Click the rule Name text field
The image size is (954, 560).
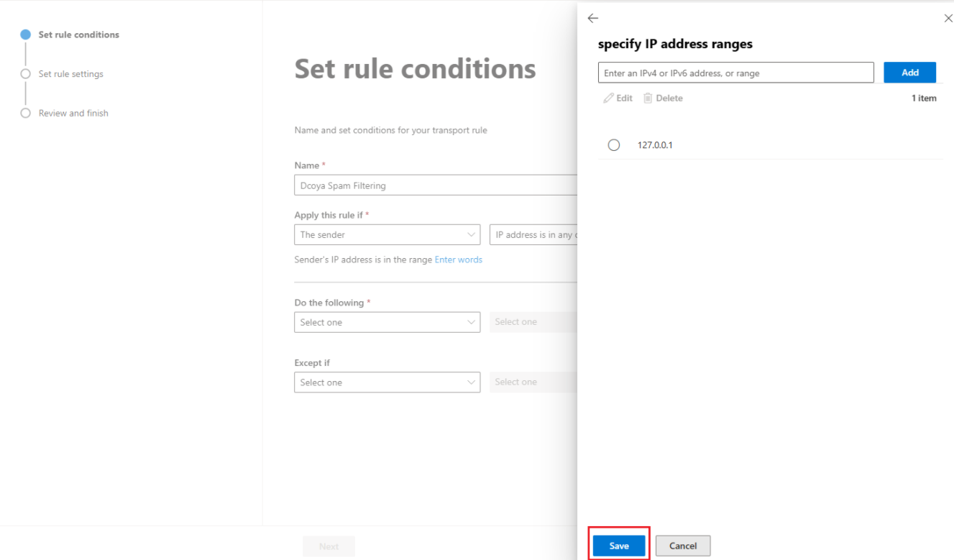tap(436, 185)
